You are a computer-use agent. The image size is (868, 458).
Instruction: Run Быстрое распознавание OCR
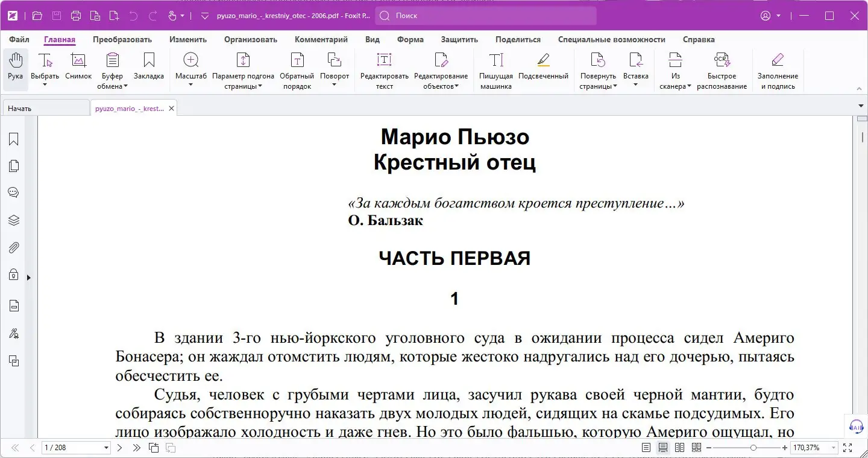coord(722,71)
